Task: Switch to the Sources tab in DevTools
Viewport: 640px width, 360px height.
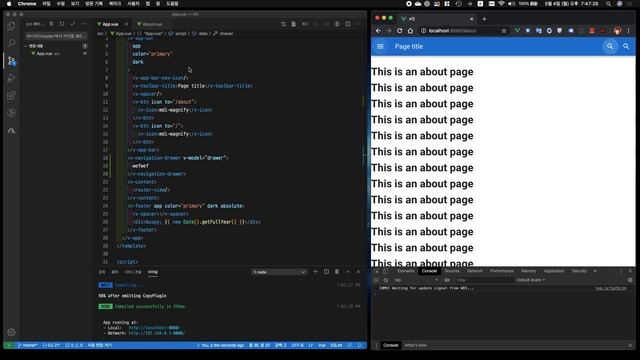Action: [452, 271]
